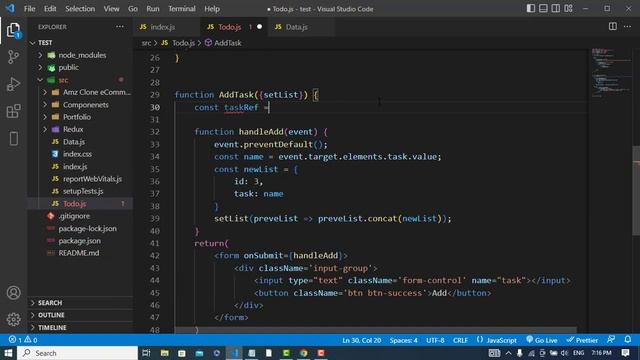Viewport: 640px width, 360px height.
Task: Click the errors and warnings status indicator
Action: coord(23,340)
